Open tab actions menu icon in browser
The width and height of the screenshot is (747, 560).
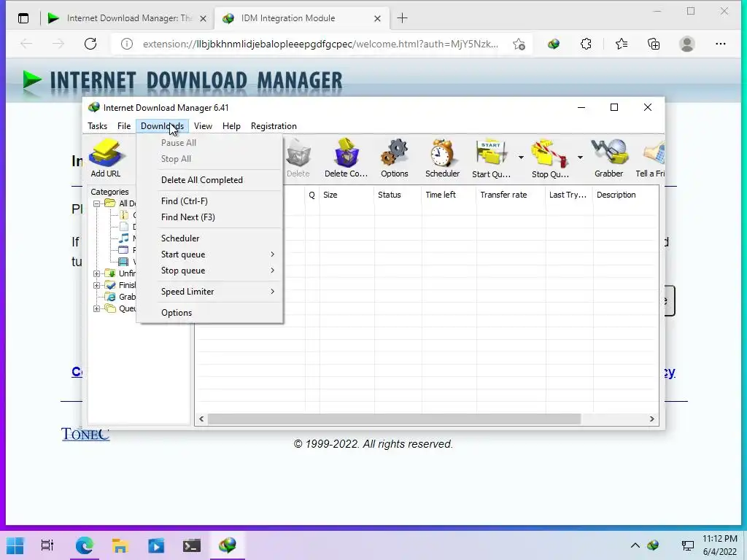pos(23,18)
